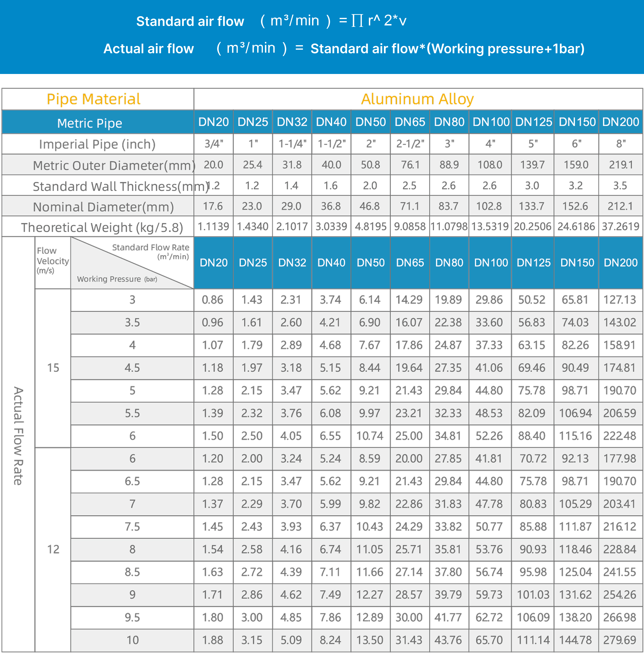Image resolution: width=644 pixels, height=653 pixels.
Task: Click the Pipe Material header cell
Action: click(94, 99)
